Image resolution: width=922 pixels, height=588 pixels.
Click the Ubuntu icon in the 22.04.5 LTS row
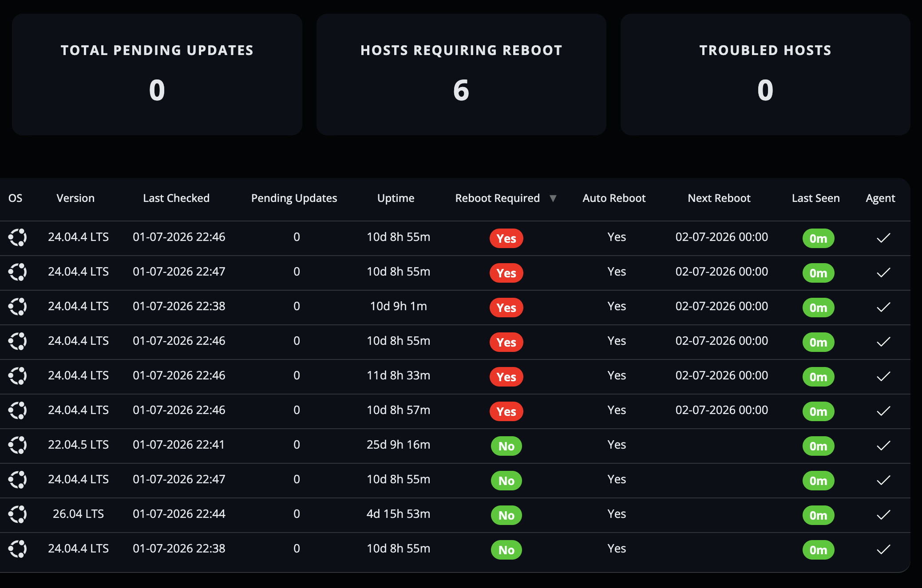pos(18,445)
